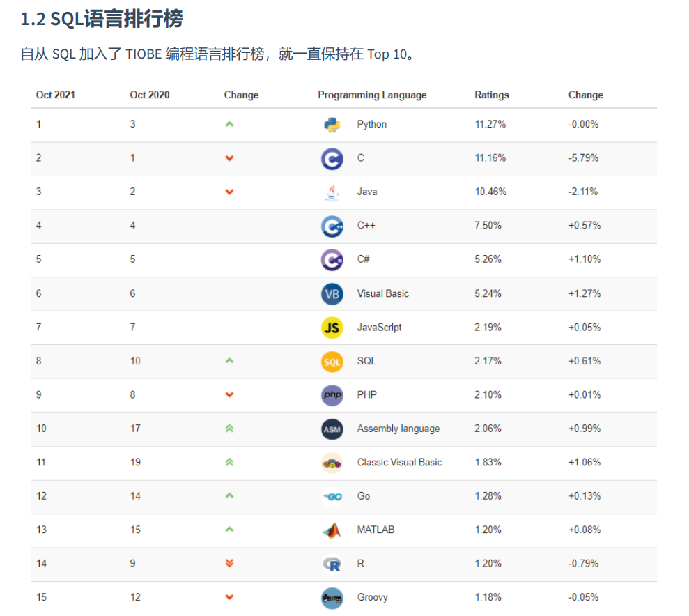Click the '+0.61%' change value
Viewport: 689px width, 616px height.
coord(585,361)
